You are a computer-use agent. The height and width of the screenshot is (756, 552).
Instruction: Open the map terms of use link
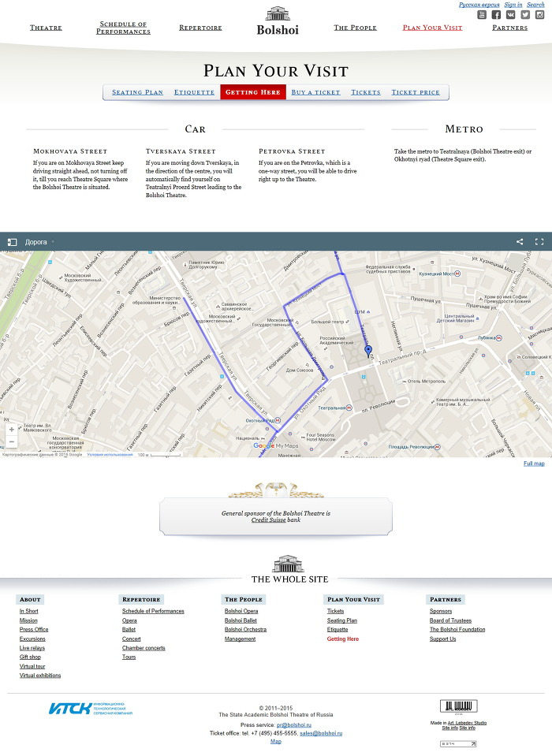click(110, 455)
